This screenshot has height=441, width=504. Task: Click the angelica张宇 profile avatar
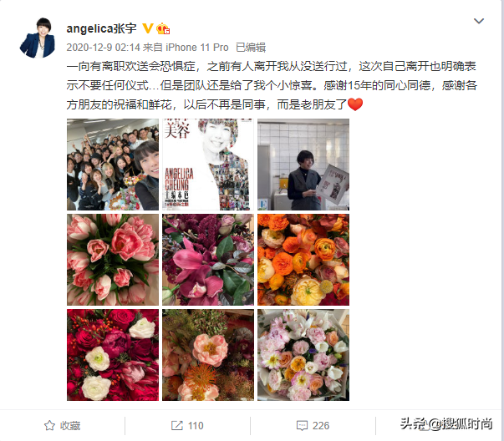pos(38,38)
